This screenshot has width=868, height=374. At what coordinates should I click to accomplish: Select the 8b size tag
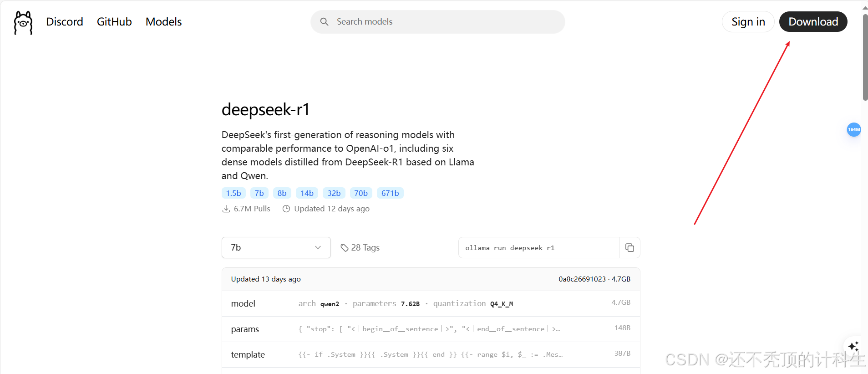pos(282,193)
